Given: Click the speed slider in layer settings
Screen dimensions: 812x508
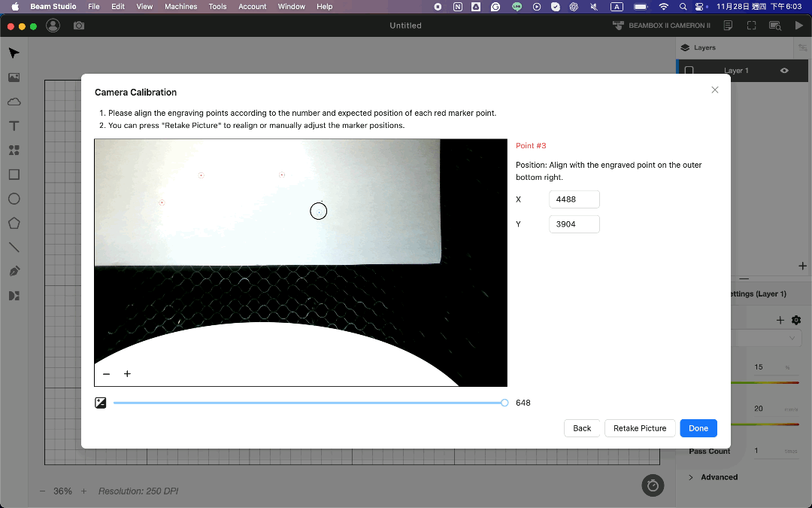Looking at the screenshot, I should point(765,424).
